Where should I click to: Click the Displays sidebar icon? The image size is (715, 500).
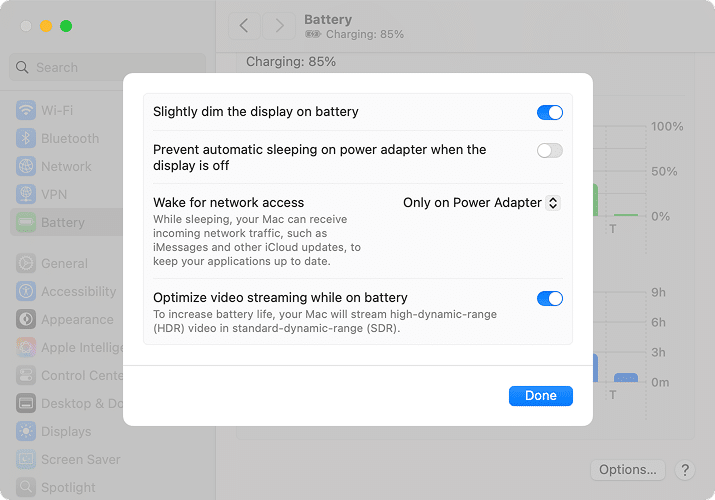26,432
